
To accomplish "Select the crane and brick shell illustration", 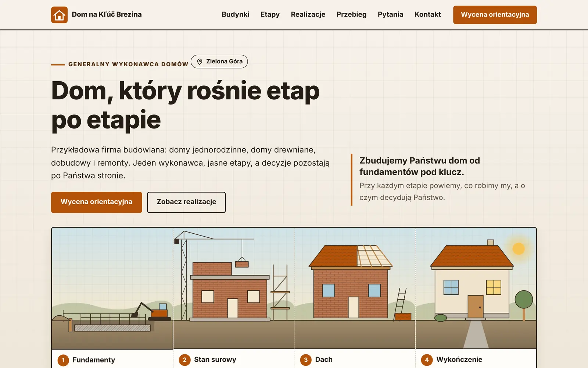I will click(x=234, y=288).
